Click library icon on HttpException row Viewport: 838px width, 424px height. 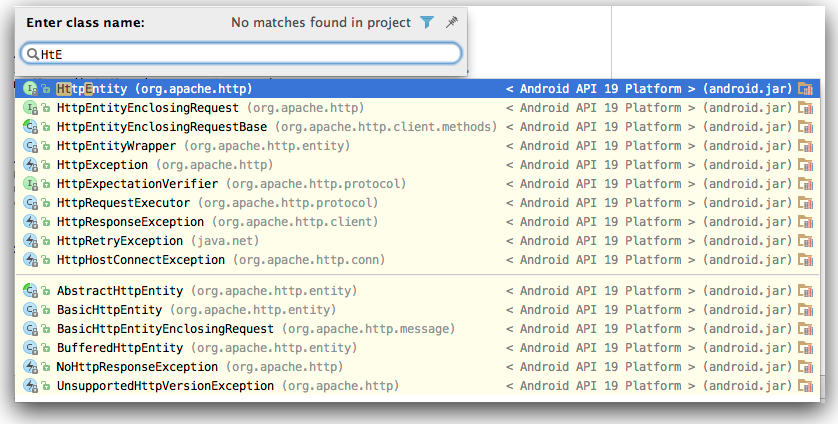pyautogui.click(x=805, y=165)
